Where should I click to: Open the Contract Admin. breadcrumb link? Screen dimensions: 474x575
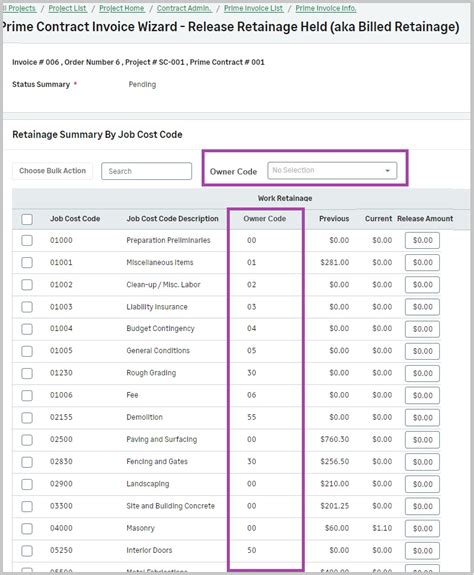[x=184, y=8]
